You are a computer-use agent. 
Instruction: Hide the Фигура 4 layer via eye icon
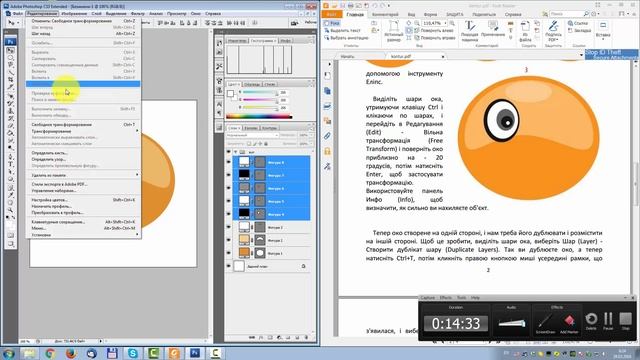tap(229, 214)
